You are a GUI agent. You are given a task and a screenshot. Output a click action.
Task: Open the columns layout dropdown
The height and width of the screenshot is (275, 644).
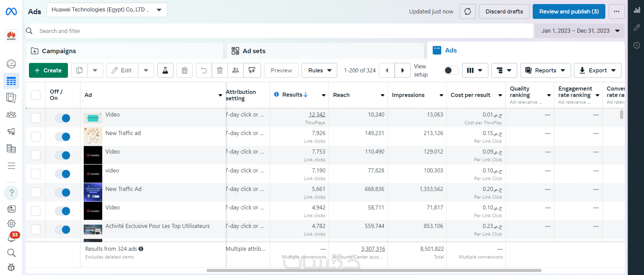[475, 70]
